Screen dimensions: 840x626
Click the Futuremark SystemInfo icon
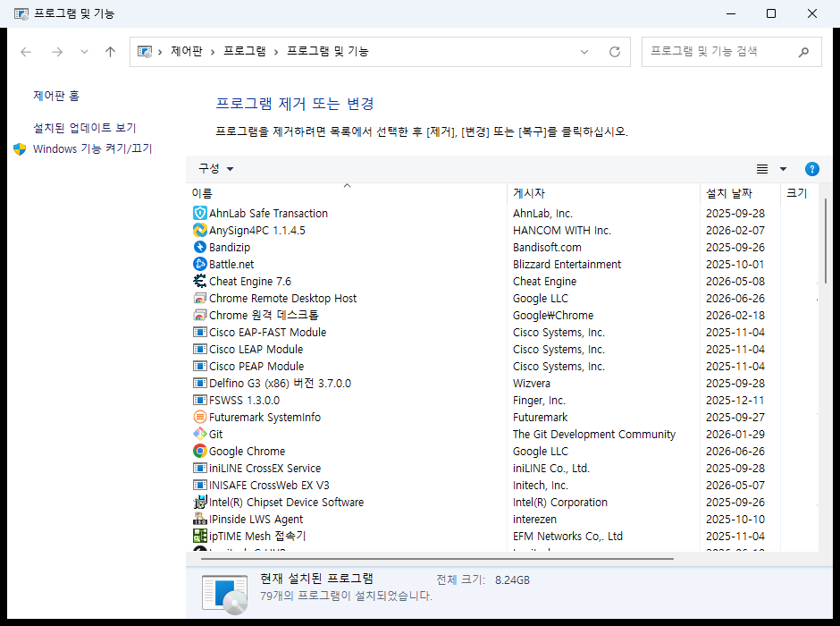click(200, 418)
